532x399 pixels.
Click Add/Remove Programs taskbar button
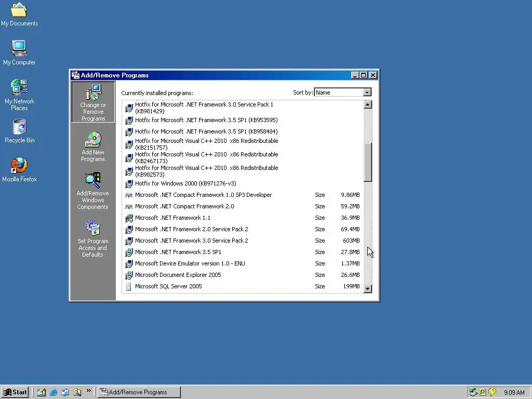(x=139, y=392)
